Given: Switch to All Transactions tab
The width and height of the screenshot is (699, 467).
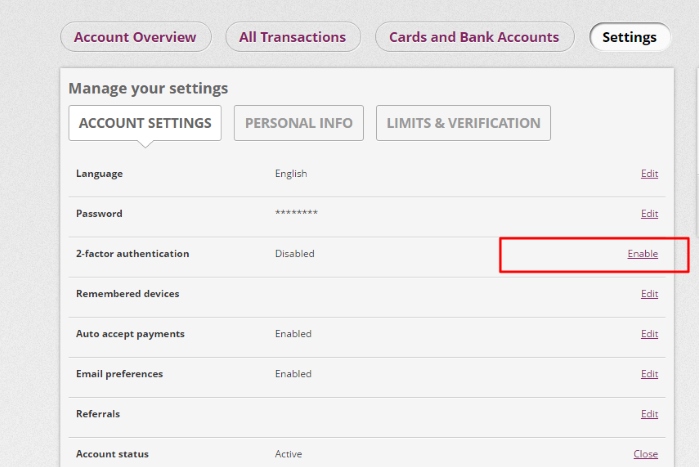Looking at the screenshot, I should coord(292,37).
